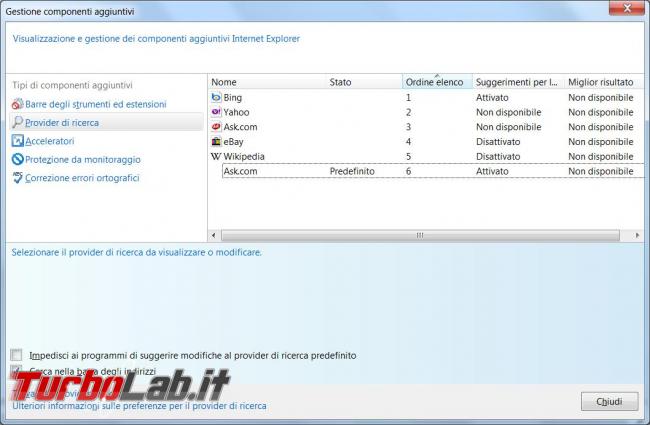
Task: Click order number 1 in Bing row
Action: (x=408, y=97)
